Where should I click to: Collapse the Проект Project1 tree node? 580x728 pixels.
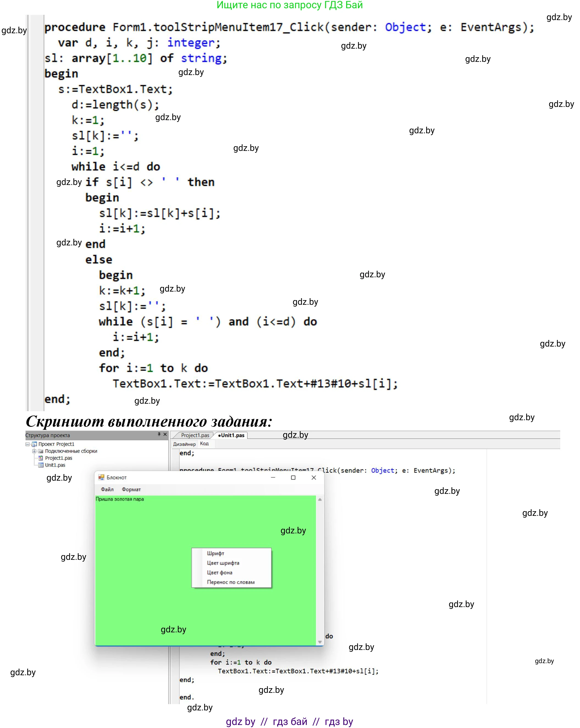(28, 444)
